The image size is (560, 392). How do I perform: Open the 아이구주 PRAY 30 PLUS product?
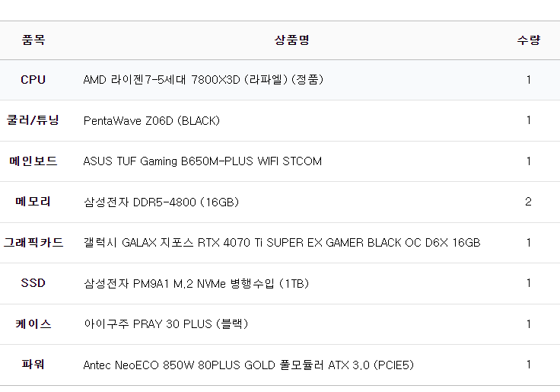(166, 324)
